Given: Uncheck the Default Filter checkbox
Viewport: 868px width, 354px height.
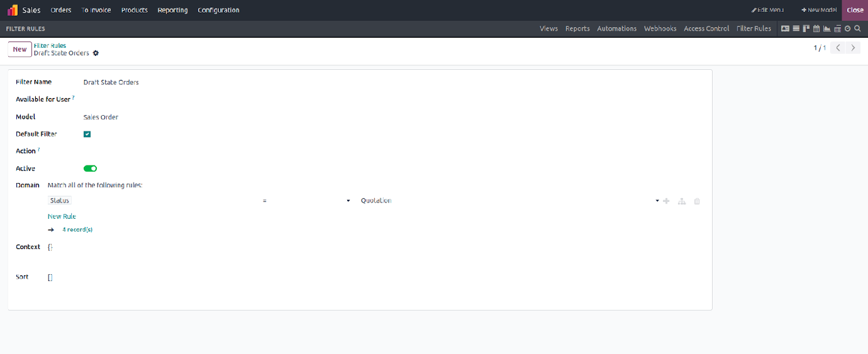Looking at the screenshot, I should tap(87, 134).
